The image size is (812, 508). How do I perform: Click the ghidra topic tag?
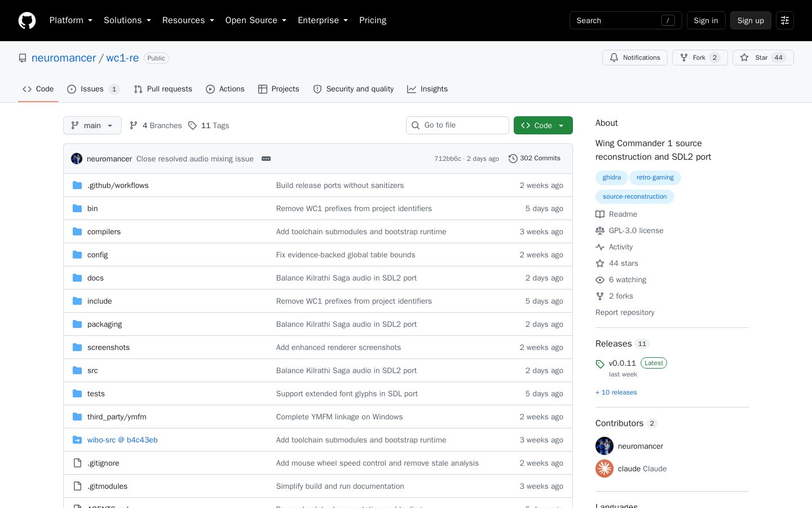(611, 177)
